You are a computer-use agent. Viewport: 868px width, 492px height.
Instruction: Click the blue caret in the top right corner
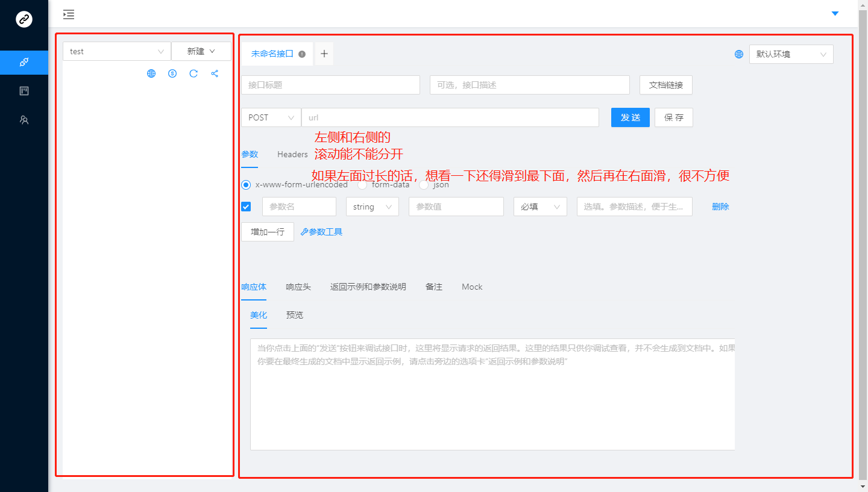[x=835, y=13]
